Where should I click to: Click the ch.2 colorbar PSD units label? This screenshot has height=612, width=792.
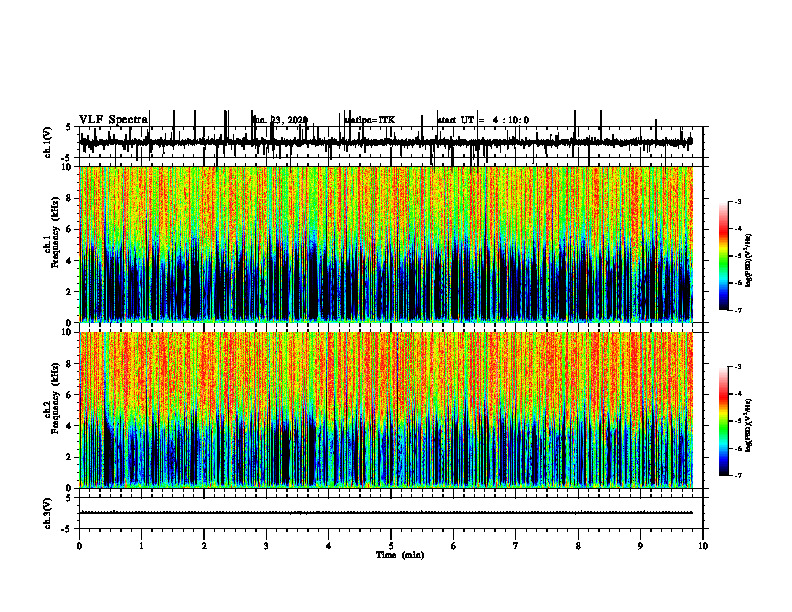[x=748, y=426]
